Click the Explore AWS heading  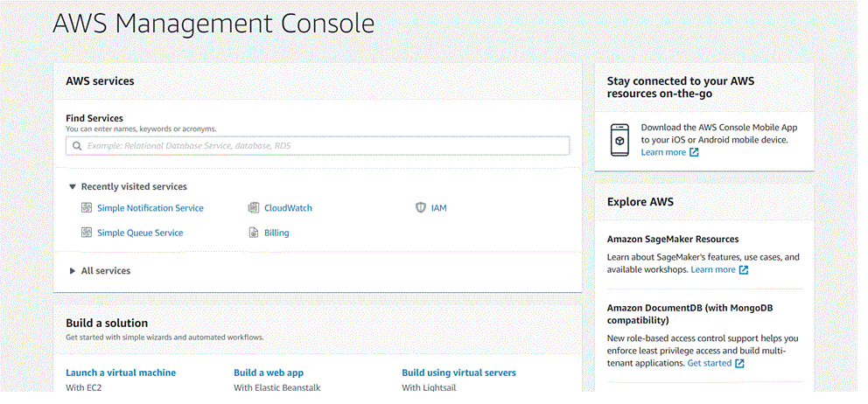pyautogui.click(x=640, y=202)
